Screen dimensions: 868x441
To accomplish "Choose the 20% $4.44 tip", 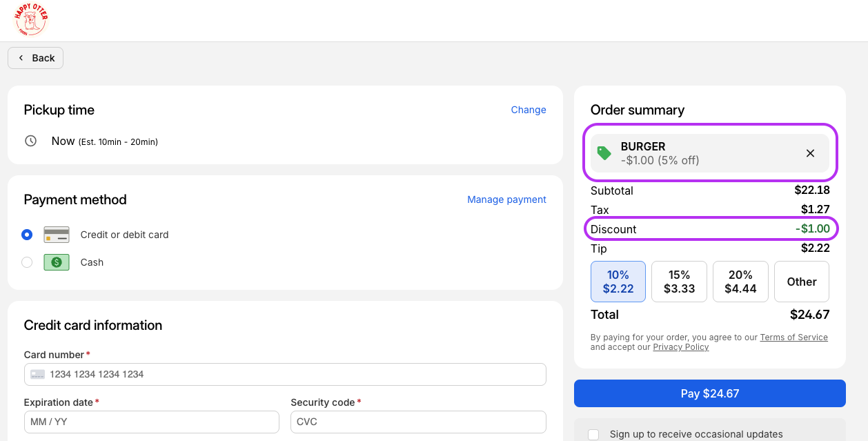I will pyautogui.click(x=740, y=282).
